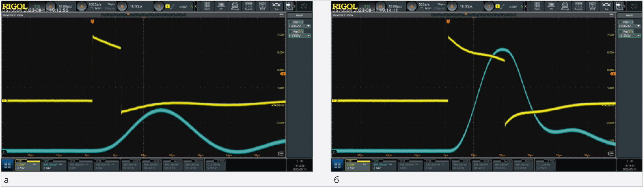
Task: Open Counter function in screenshot б toolbar
Action: (578, 6)
